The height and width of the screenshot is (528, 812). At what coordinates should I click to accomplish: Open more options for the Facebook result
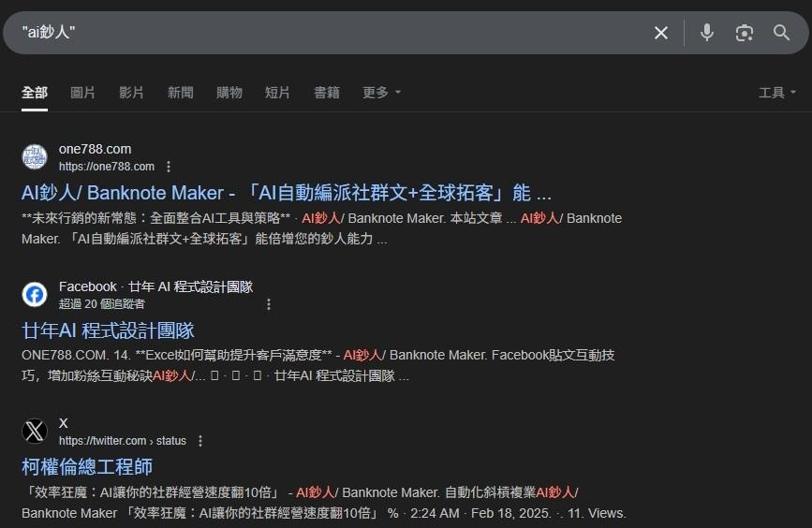268,304
